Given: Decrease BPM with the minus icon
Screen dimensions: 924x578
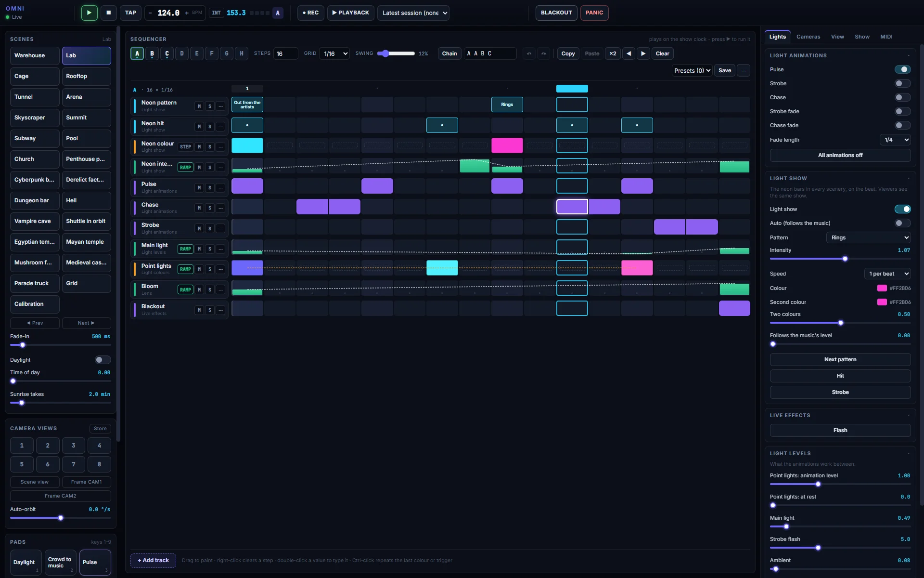Looking at the screenshot, I should (x=150, y=13).
